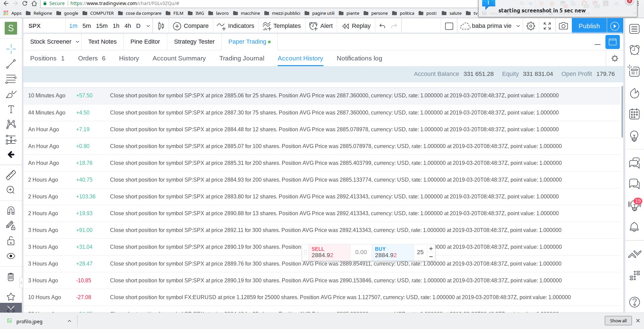644x329 pixels.
Task: Open the Indicators menu
Action: coord(235,26)
